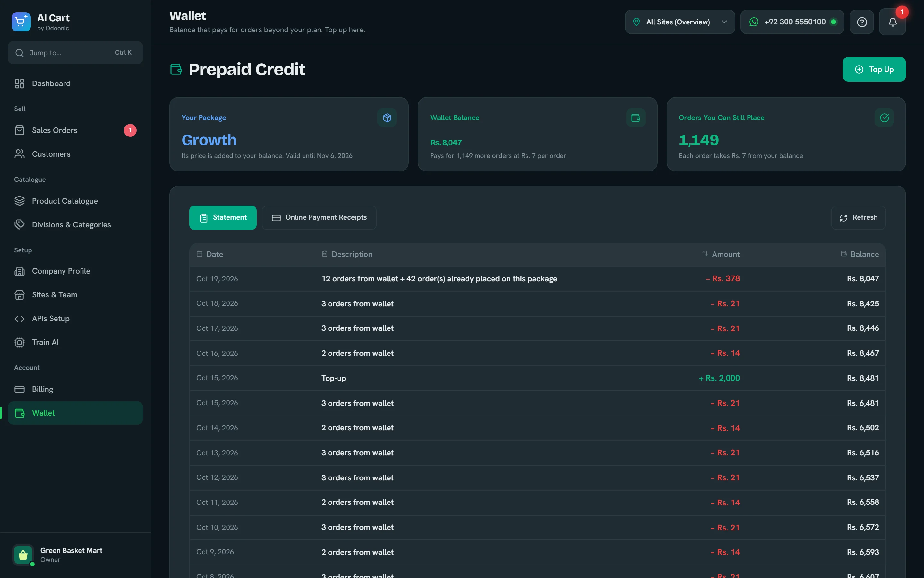Click the APIs Setup code brackets icon

tap(20, 319)
